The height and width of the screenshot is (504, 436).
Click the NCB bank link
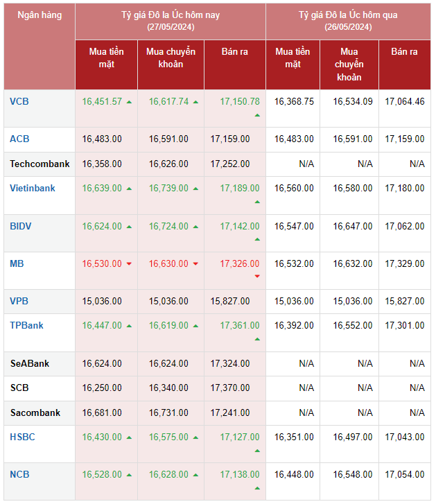click(19, 474)
